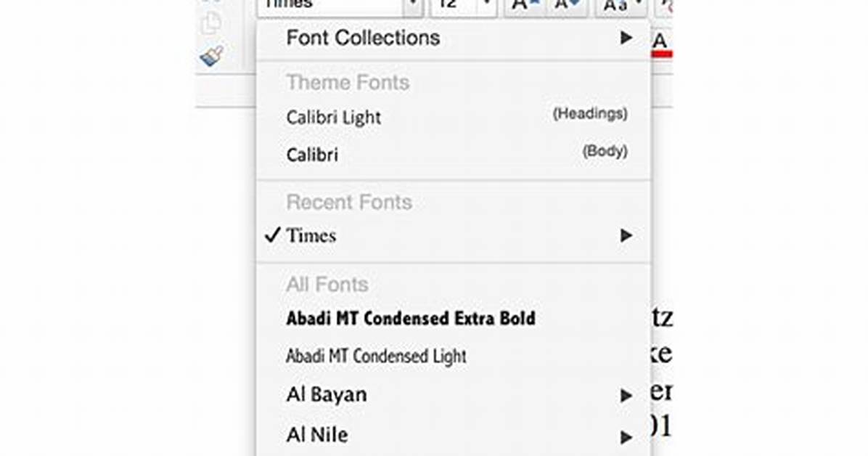Choose the checked Times recent font
This screenshot has width=868, height=456.
[x=454, y=235]
